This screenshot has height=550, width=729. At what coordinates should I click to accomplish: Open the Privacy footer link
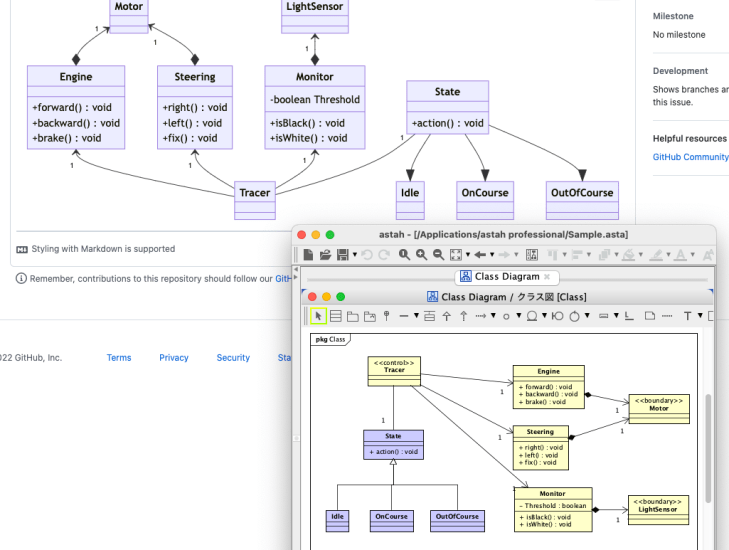[174, 358]
